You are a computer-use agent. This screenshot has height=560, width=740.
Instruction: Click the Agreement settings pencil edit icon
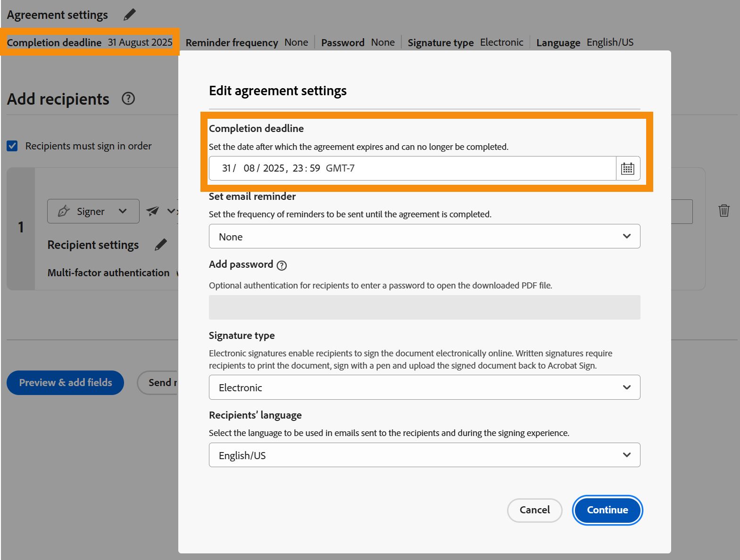[129, 15]
